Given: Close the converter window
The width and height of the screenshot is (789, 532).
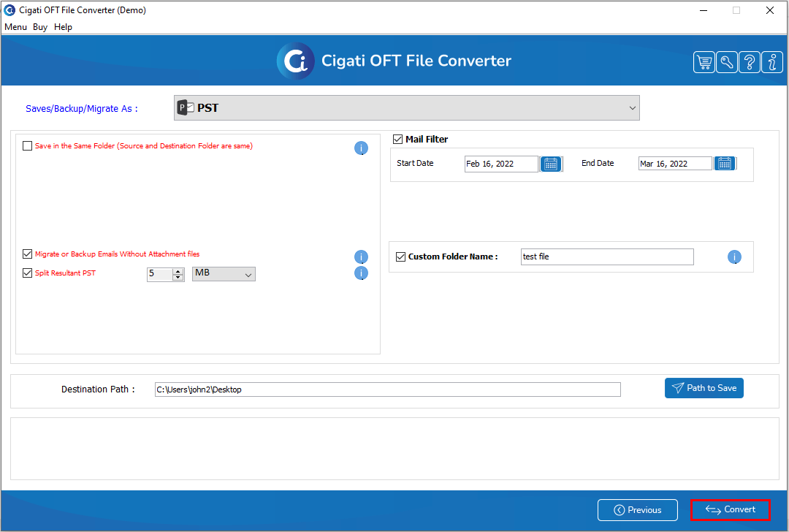Looking at the screenshot, I should coord(770,10).
